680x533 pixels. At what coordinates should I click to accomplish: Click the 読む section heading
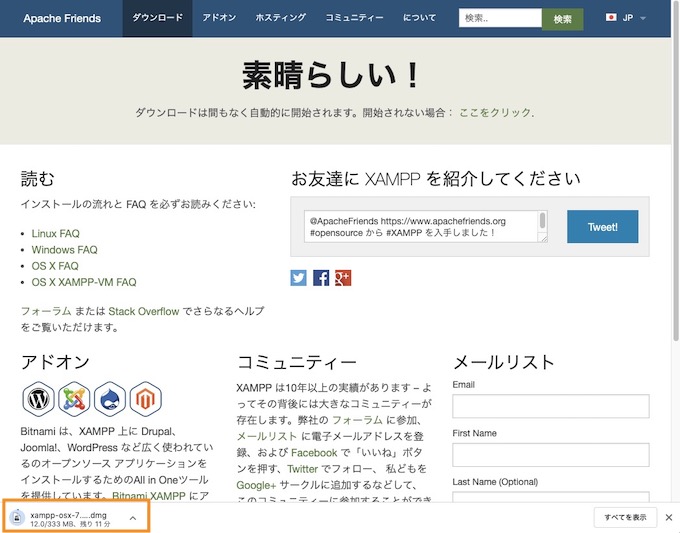38,178
